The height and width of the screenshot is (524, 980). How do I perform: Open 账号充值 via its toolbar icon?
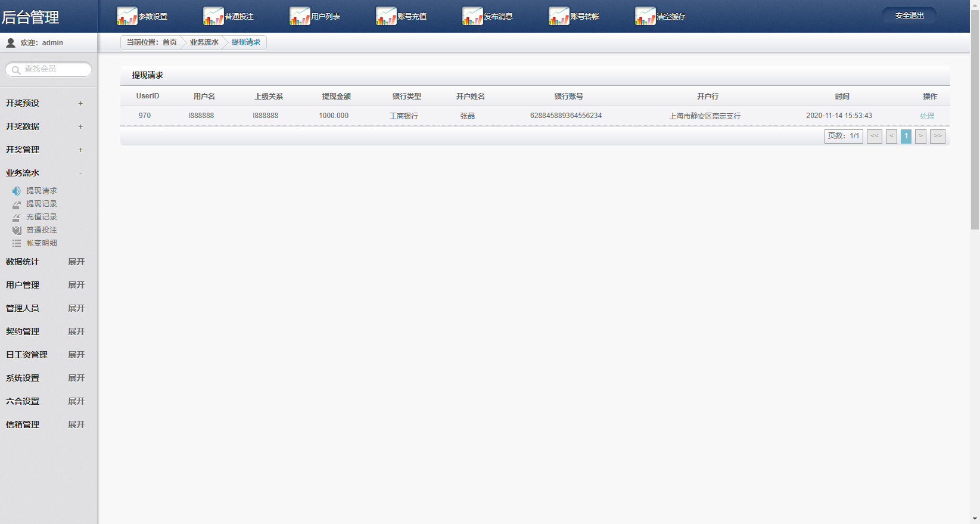coord(386,16)
